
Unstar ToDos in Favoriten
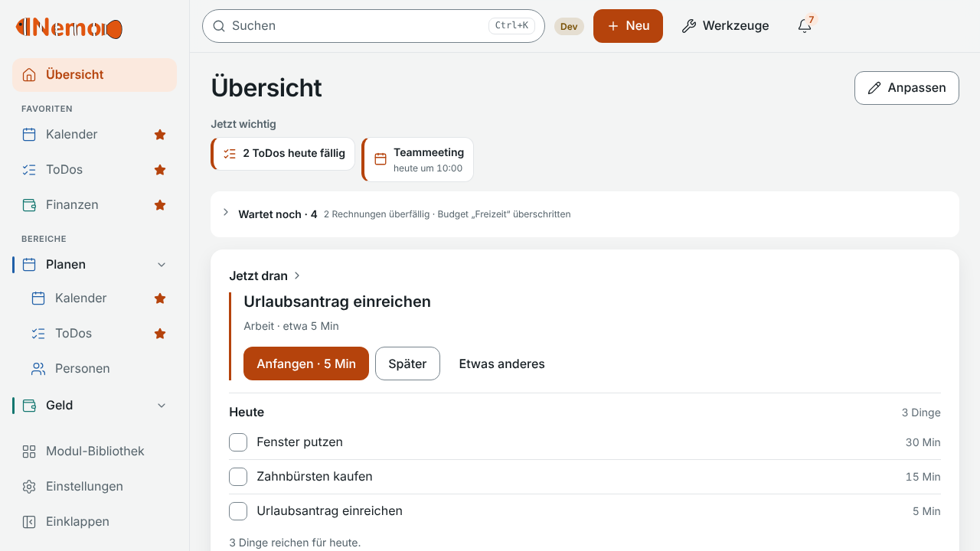click(160, 170)
